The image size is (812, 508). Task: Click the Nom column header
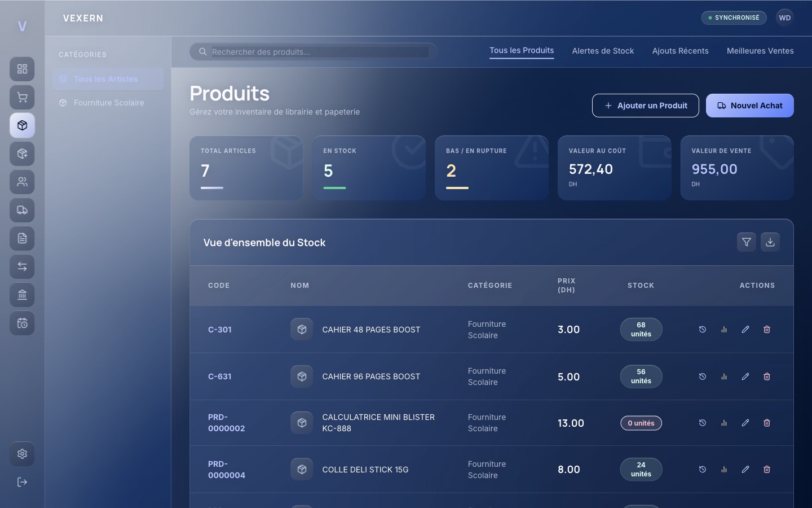pyautogui.click(x=300, y=286)
